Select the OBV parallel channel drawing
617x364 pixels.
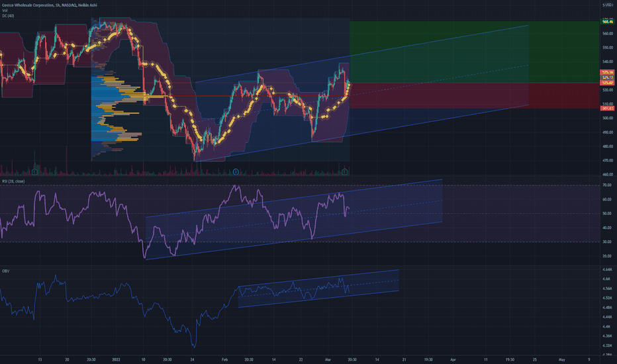(x=318, y=289)
